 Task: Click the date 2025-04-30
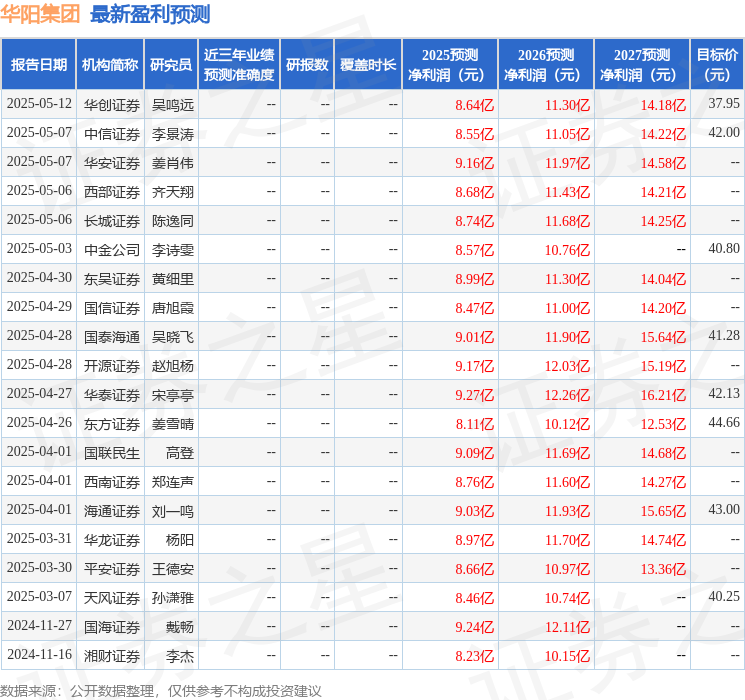[x=39, y=278]
